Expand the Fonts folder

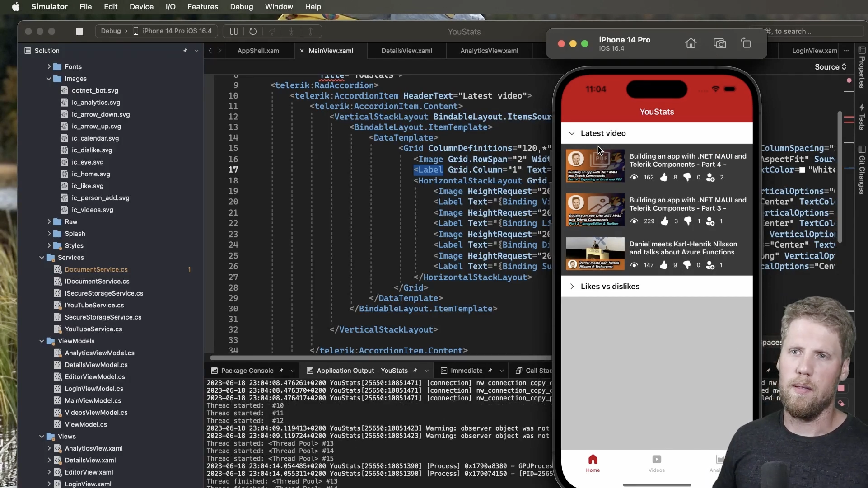tap(49, 66)
